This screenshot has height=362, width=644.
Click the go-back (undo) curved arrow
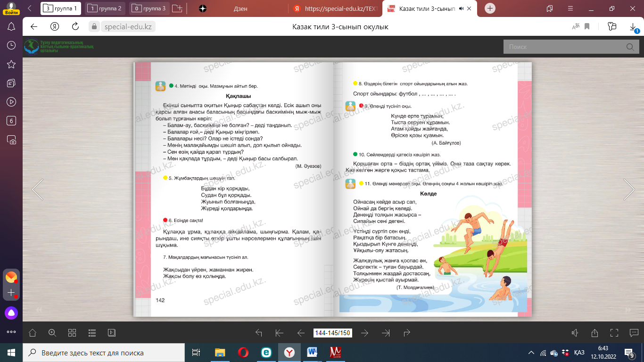258,333
